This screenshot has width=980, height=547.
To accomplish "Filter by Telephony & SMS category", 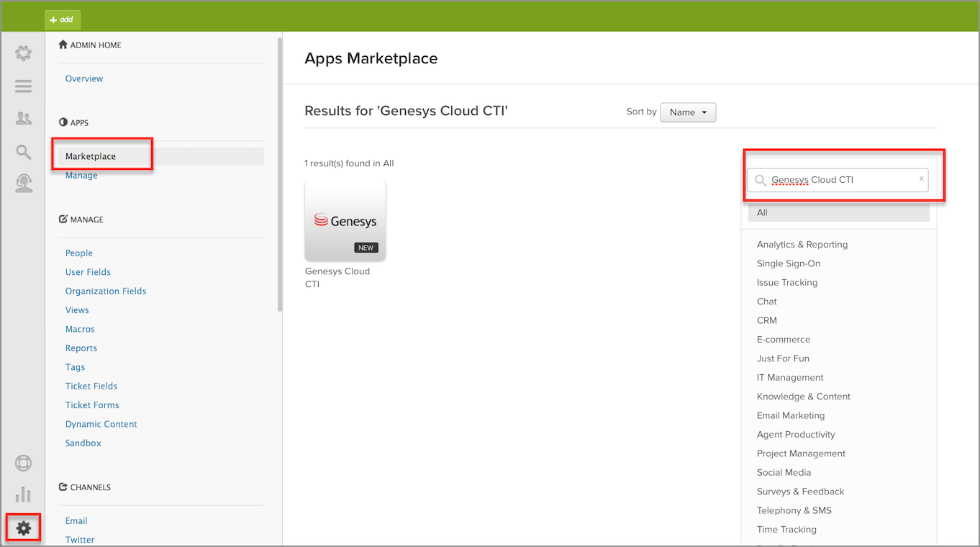I will click(794, 510).
